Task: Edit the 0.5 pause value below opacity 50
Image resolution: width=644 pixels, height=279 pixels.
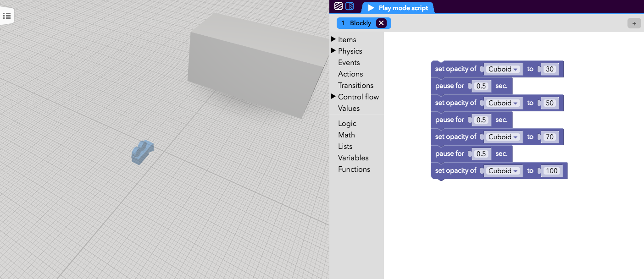Action: click(481, 120)
